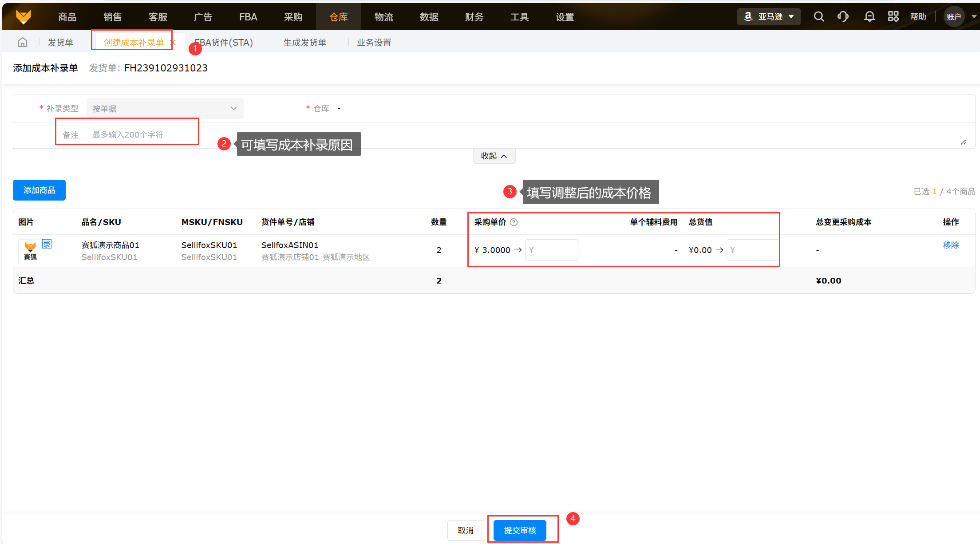Switch to the 生成发货单 tab
Viewport: 980px width, 544px height.
(x=305, y=43)
